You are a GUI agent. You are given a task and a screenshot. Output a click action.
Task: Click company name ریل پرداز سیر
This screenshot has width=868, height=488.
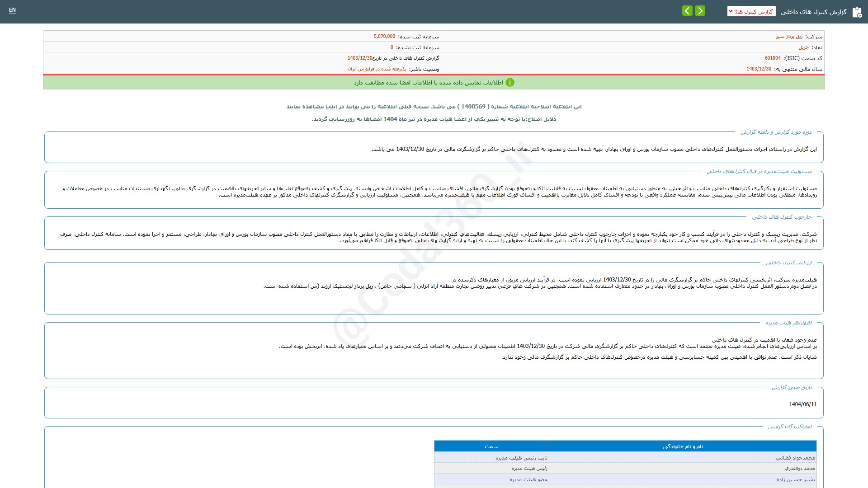coord(789,37)
